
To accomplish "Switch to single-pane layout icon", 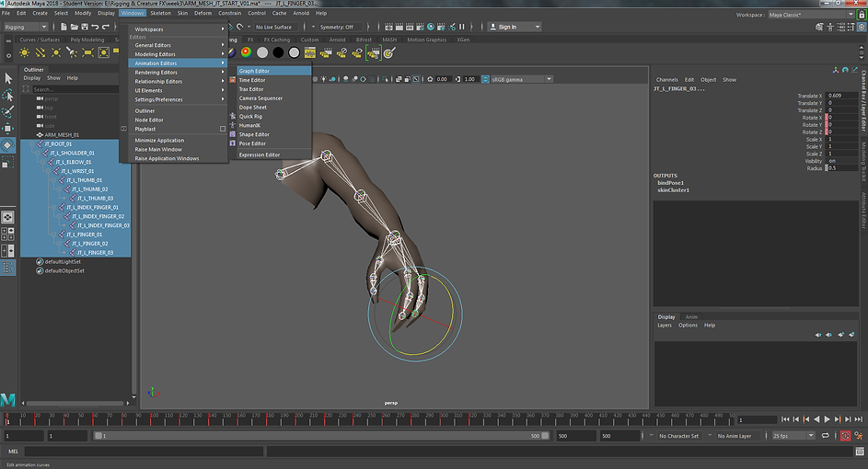I will pyautogui.click(x=7, y=217).
